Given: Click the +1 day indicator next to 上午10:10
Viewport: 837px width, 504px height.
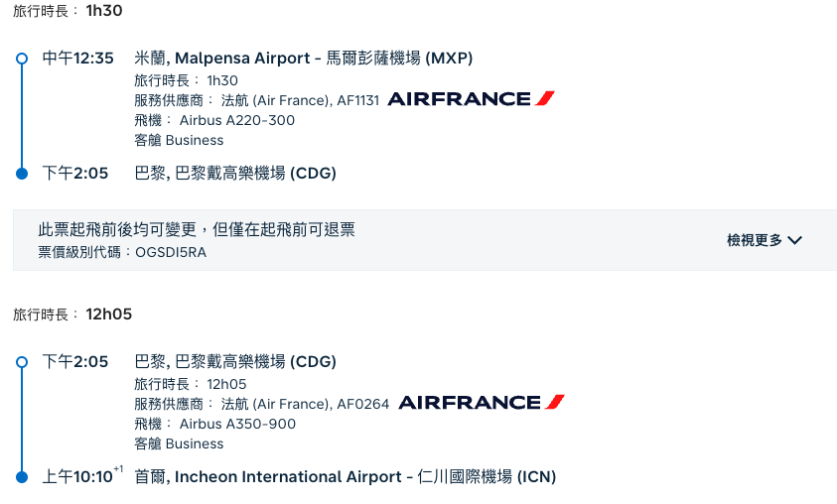Looking at the screenshot, I should point(118,469).
